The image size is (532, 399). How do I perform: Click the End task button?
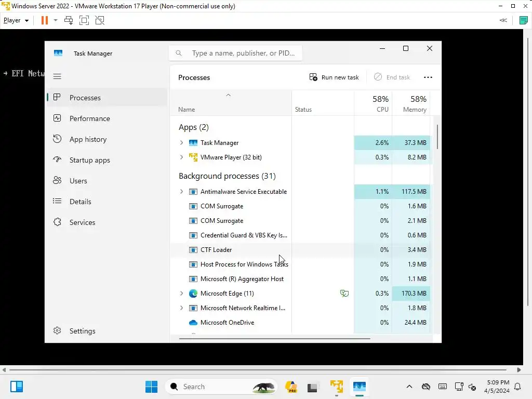coord(392,77)
